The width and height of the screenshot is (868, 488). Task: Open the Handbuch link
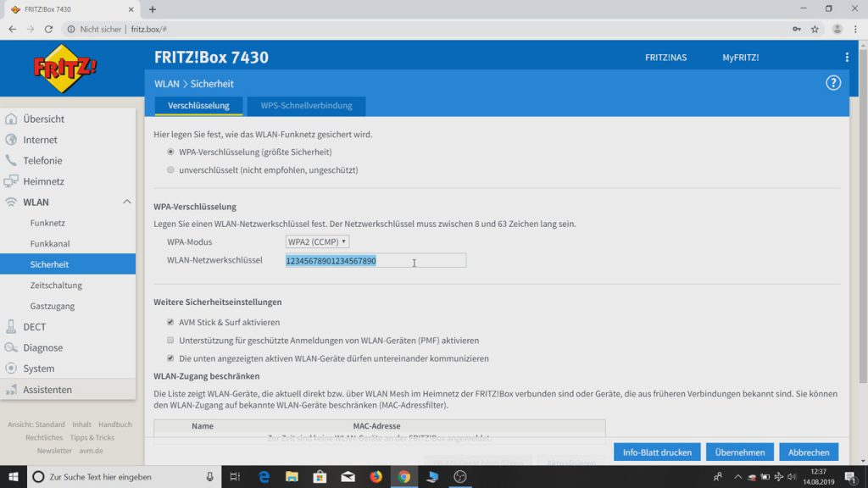click(x=114, y=424)
